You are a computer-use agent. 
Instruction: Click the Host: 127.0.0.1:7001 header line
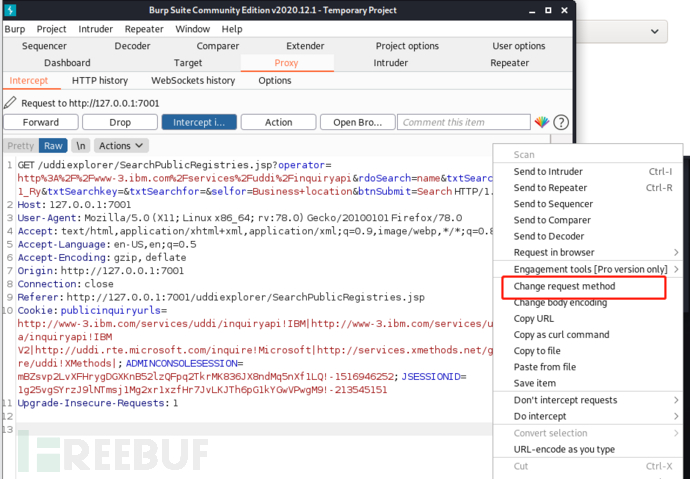point(74,205)
